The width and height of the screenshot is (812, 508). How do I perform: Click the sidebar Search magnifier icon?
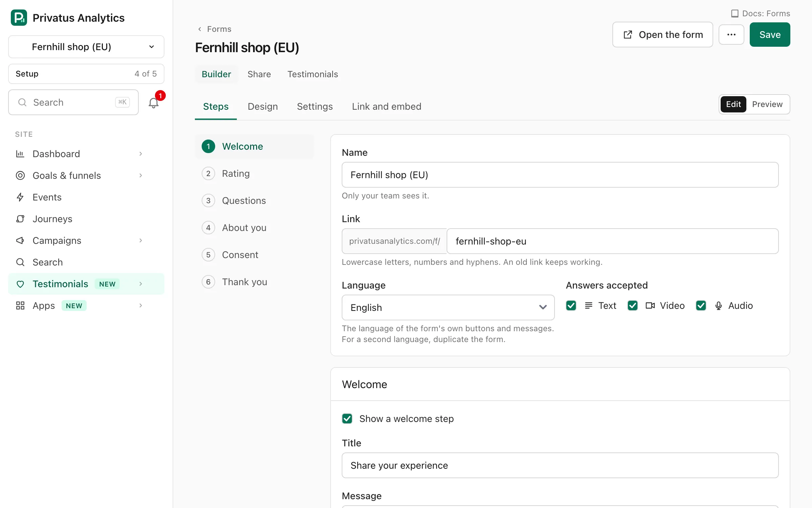tap(20, 262)
